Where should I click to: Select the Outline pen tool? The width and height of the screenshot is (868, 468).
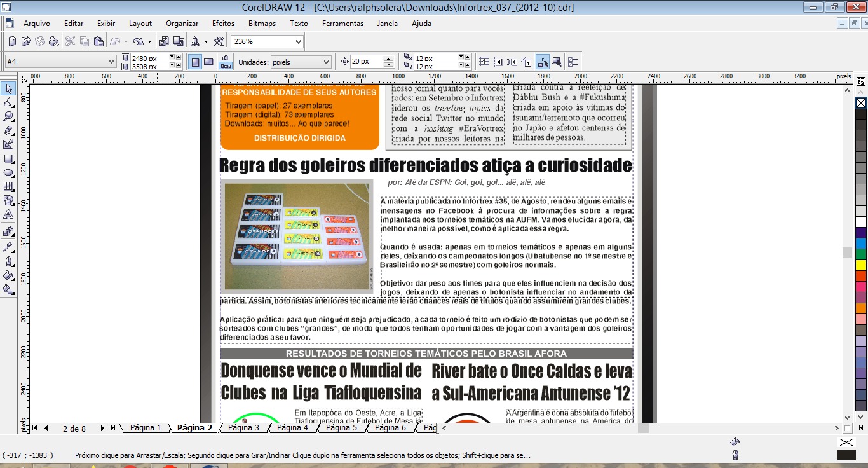pyautogui.click(x=8, y=261)
